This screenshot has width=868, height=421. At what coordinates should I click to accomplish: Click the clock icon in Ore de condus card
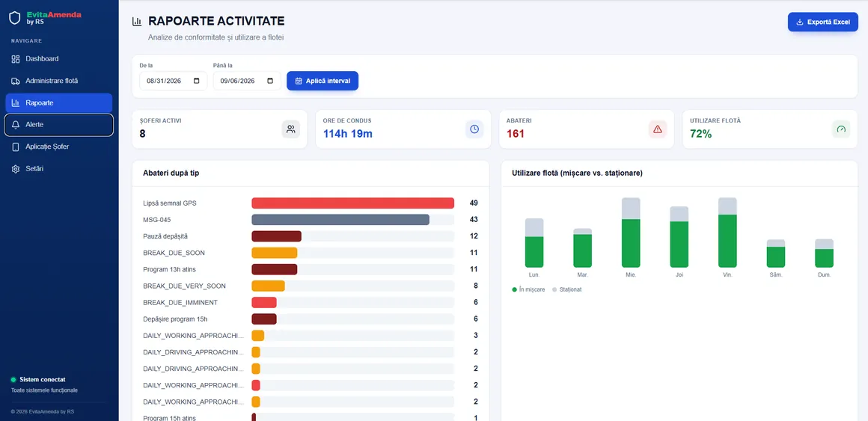pyautogui.click(x=474, y=129)
